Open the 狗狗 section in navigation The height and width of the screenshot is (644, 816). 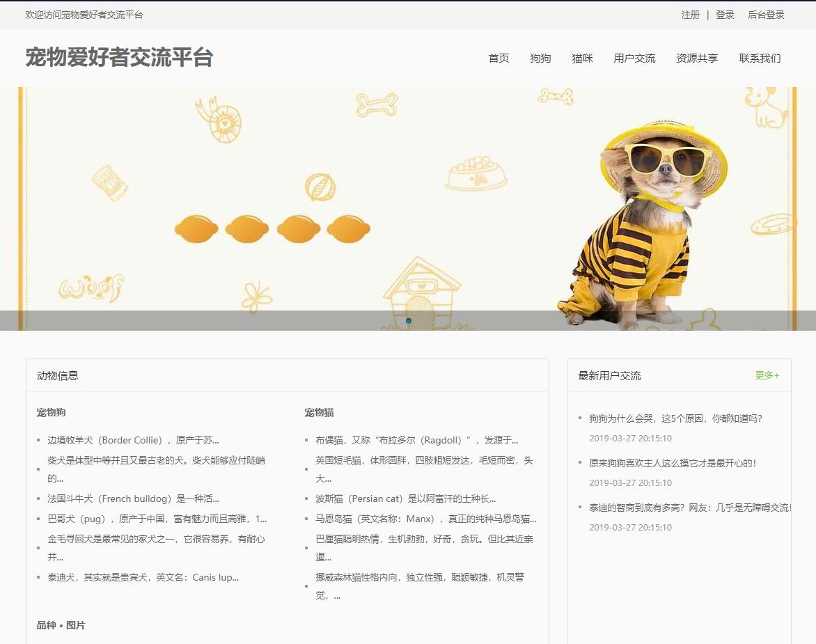point(542,58)
